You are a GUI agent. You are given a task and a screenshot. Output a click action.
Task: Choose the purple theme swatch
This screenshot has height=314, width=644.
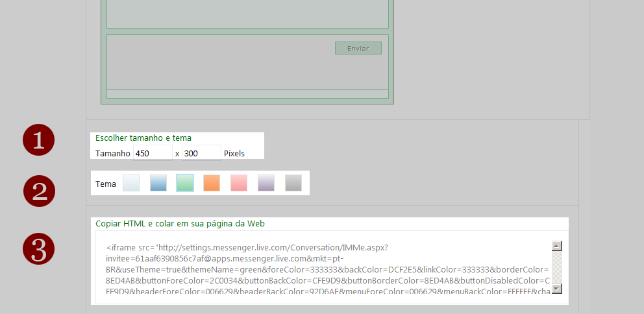266,183
